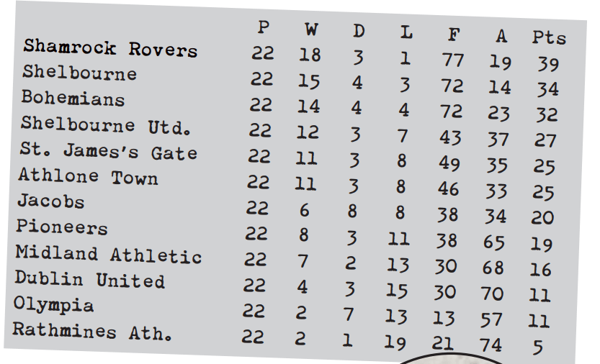Select the A column header
The height and width of the screenshot is (364, 600).
(x=501, y=36)
